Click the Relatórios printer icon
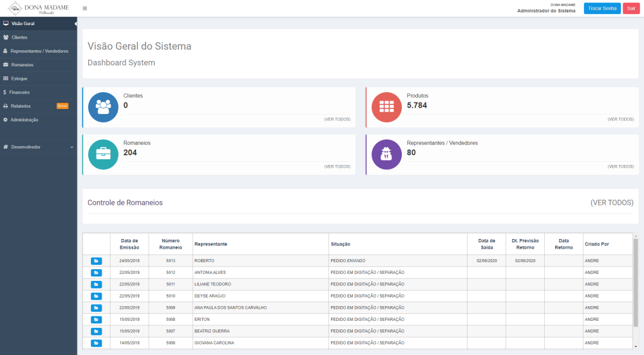Image resolution: width=644 pixels, height=355 pixels. coord(6,106)
